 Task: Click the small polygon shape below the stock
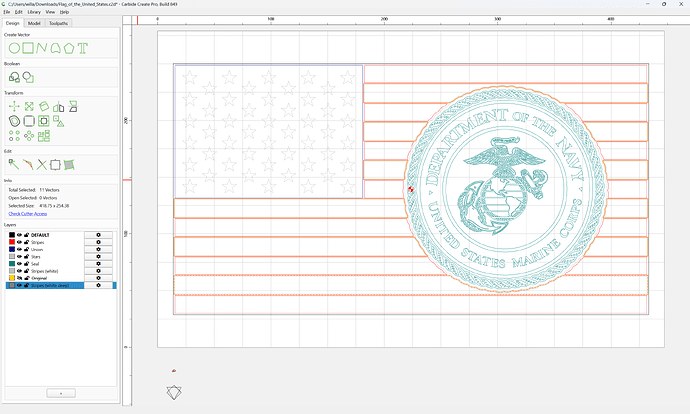tap(174, 392)
